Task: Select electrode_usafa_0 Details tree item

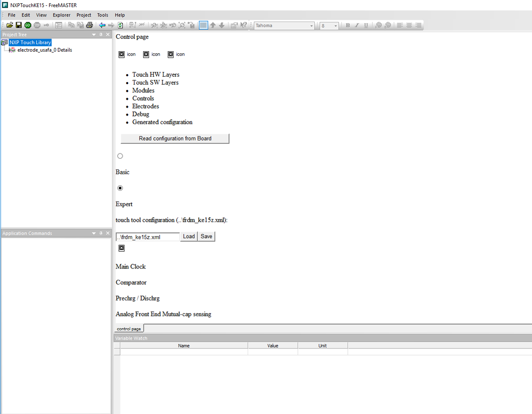Action: coord(44,50)
